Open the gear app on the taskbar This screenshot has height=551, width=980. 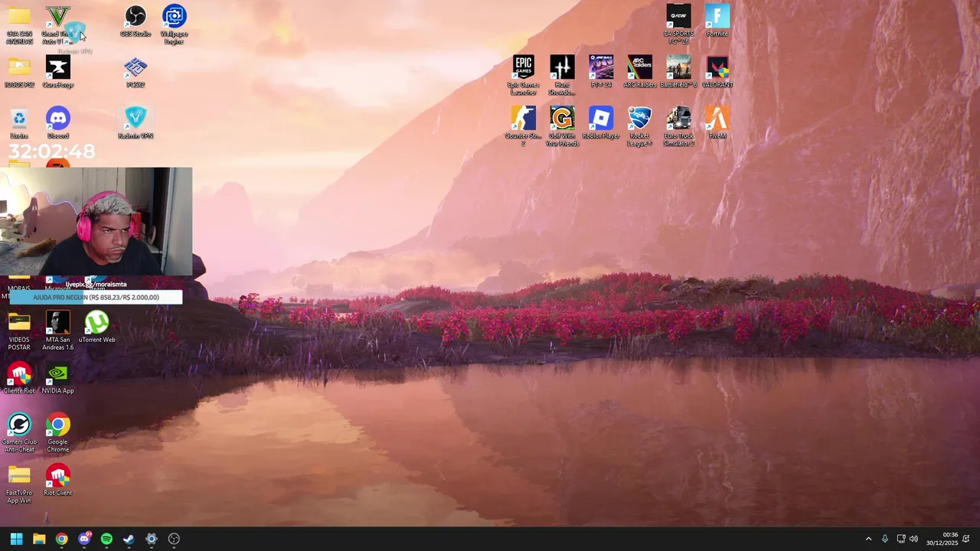152,539
